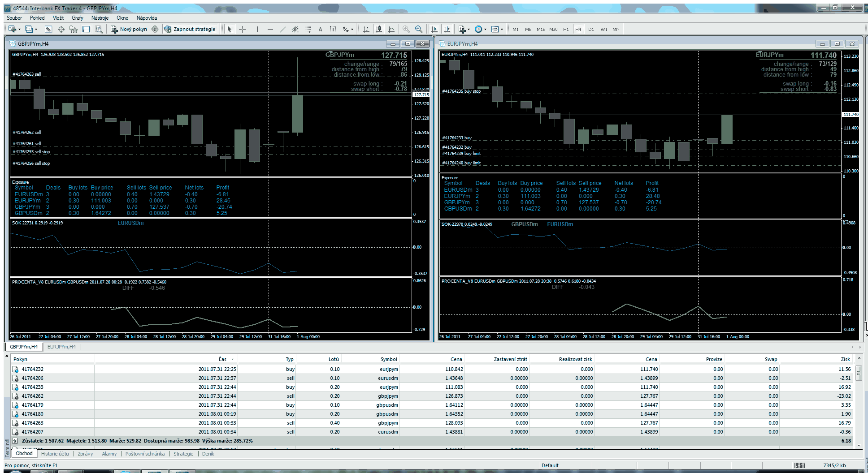Draw a horizontal line with the toolbar tool
Image resolution: width=868 pixels, height=473 pixels.
click(x=270, y=29)
